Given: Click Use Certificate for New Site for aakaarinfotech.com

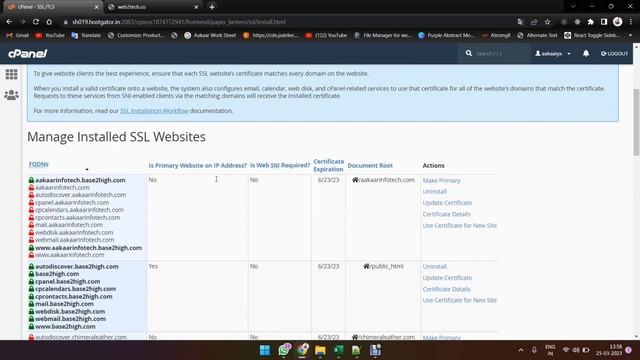Looking at the screenshot, I should [460, 225].
